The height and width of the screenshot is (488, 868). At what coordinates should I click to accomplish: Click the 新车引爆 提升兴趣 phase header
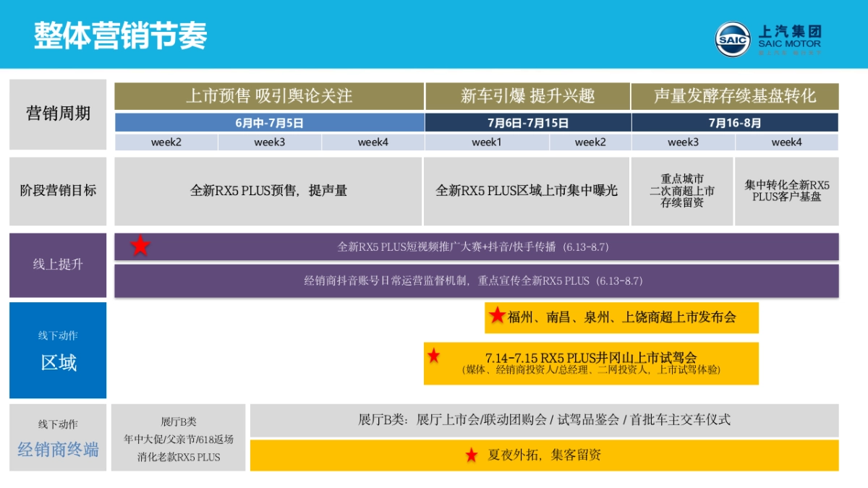click(x=527, y=96)
